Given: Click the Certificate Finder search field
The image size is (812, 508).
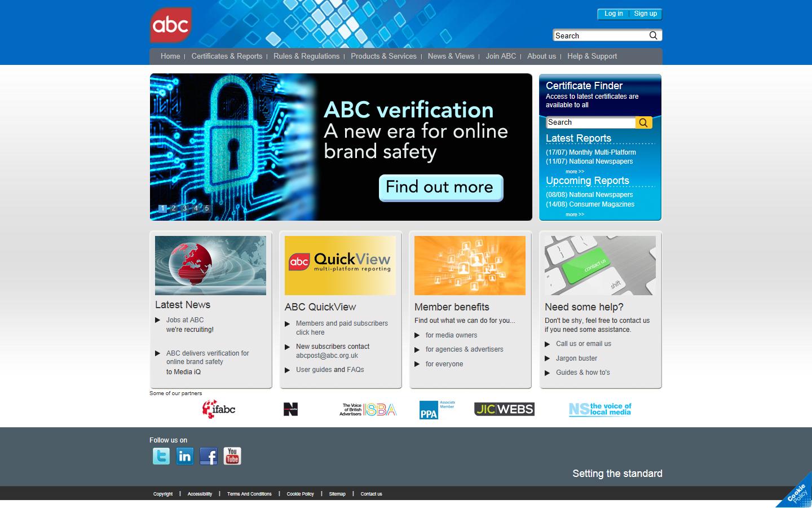Looking at the screenshot, I should (x=590, y=122).
